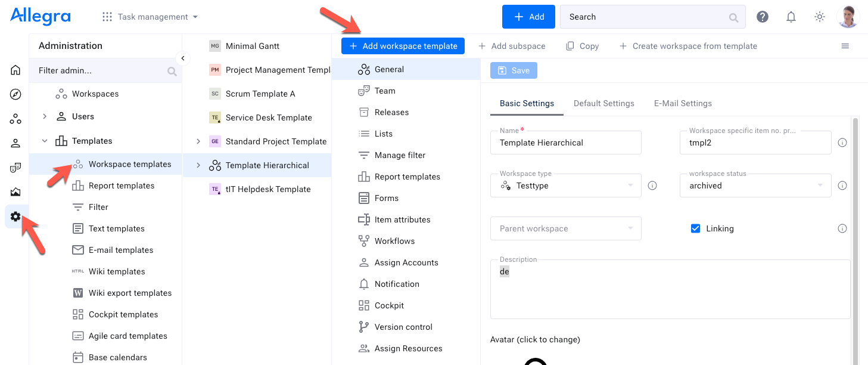Expand the Standard Project Template node
The image size is (868, 365).
198,141
